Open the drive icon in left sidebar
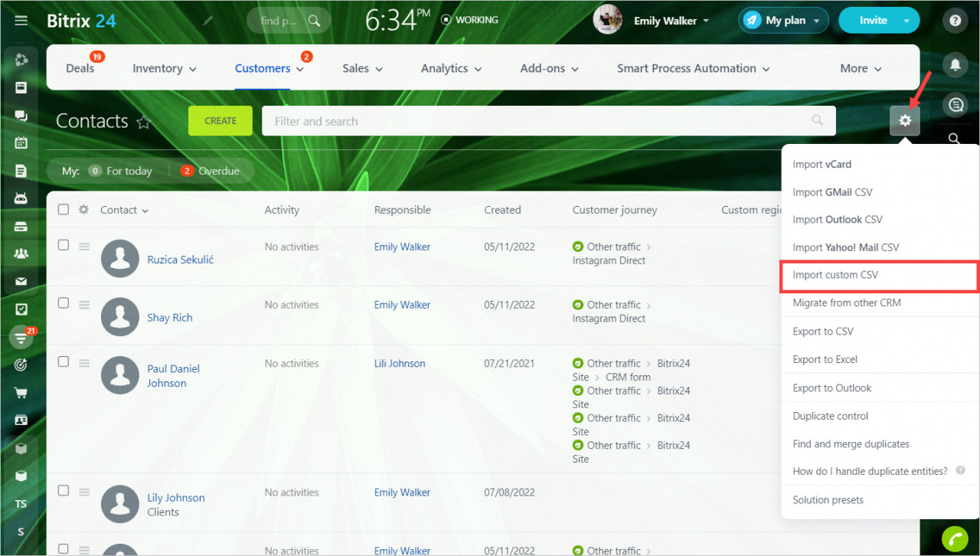 point(21,227)
